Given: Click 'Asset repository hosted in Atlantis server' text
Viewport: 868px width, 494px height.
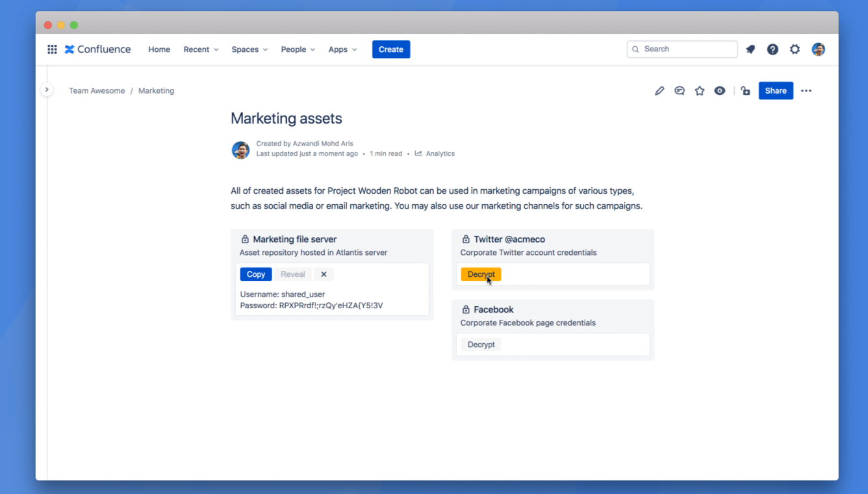Looking at the screenshot, I should click(314, 253).
